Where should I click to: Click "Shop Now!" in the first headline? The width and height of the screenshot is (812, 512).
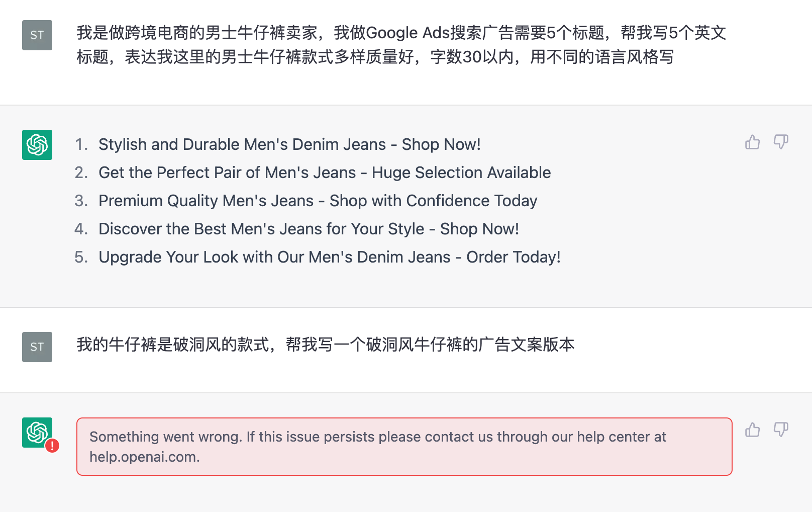tap(441, 144)
